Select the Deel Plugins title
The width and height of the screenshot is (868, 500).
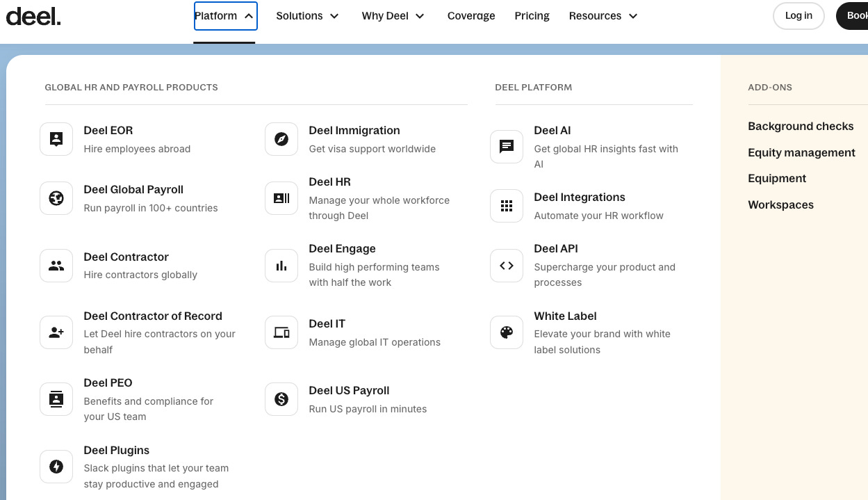pyautogui.click(x=116, y=451)
